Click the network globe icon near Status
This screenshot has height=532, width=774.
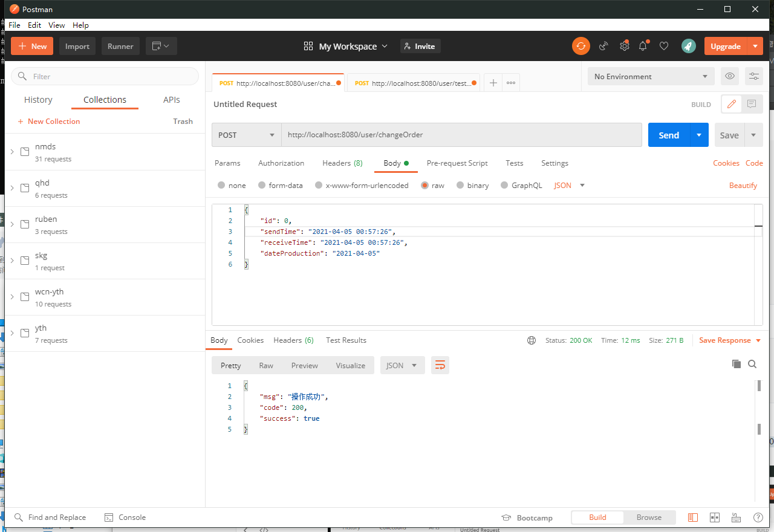[x=532, y=340]
